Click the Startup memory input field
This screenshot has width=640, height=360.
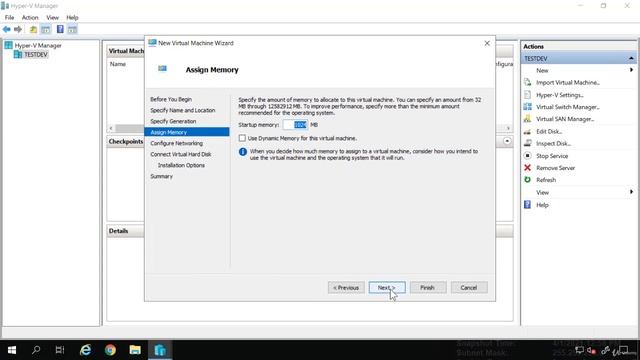(296, 125)
